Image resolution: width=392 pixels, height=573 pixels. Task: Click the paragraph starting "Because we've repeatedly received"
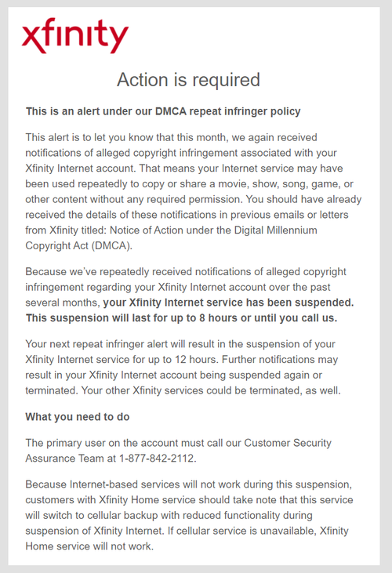(190, 295)
